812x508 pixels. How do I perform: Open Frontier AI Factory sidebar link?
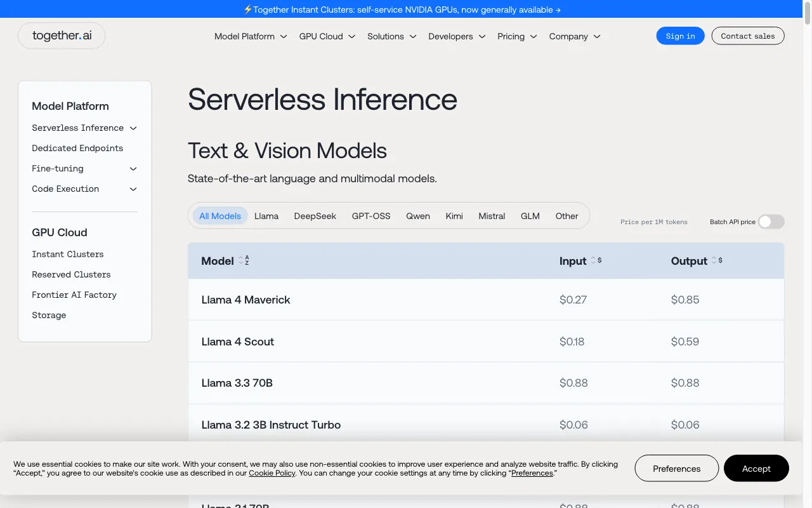74,295
